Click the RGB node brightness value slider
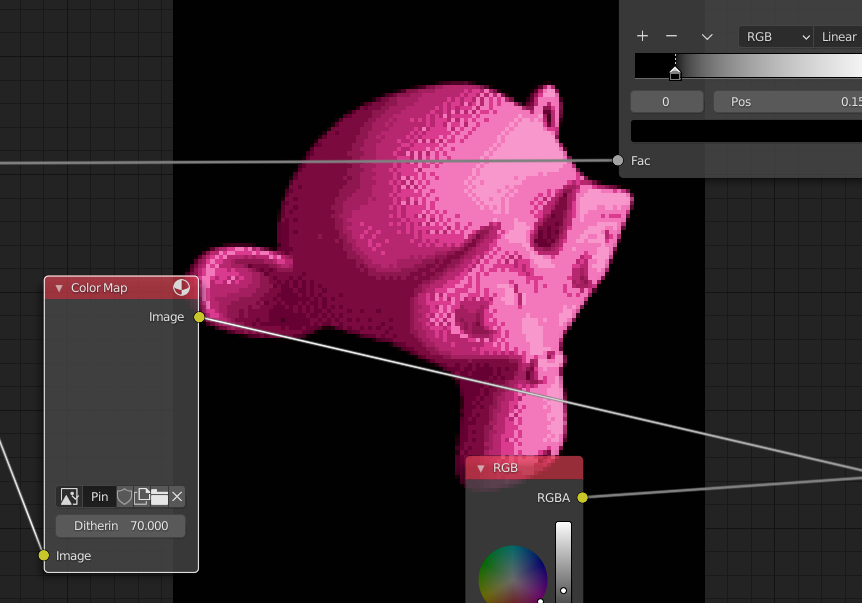 click(x=563, y=562)
